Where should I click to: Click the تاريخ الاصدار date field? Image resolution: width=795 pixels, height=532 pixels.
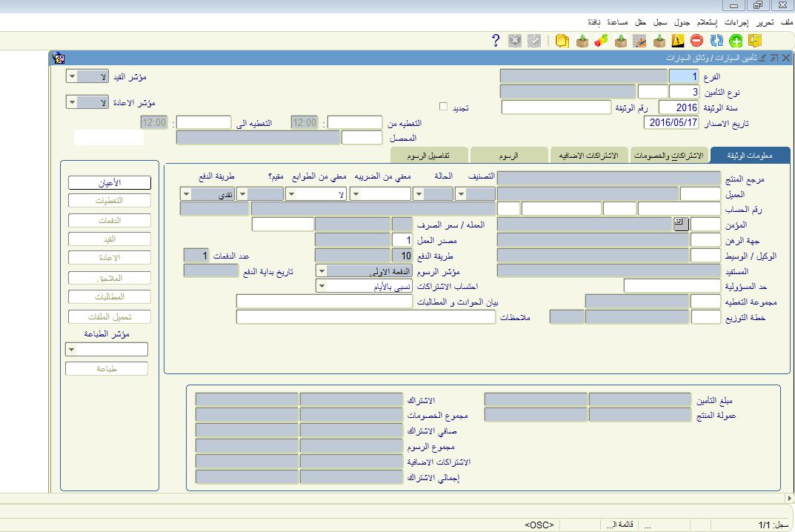pyautogui.click(x=672, y=122)
